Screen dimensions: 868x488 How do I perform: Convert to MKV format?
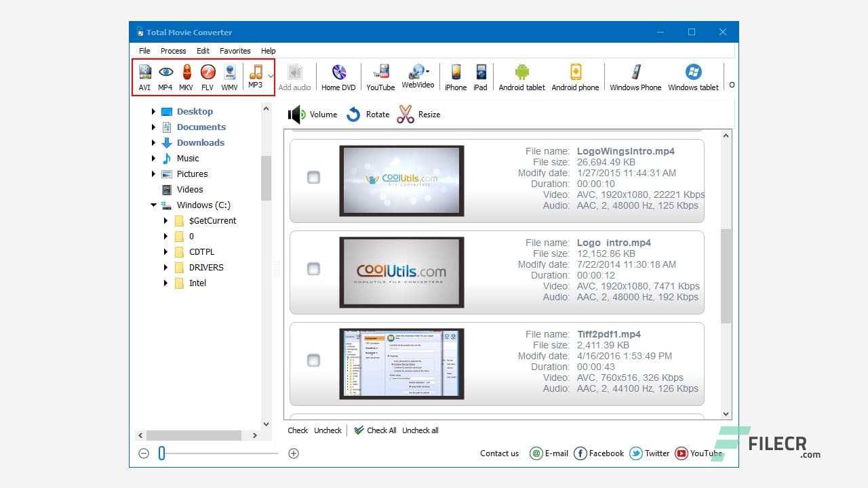click(x=185, y=76)
